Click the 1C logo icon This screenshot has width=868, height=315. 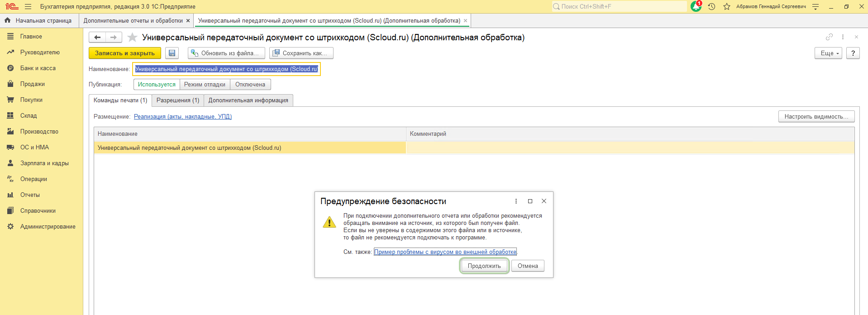pos(12,7)
